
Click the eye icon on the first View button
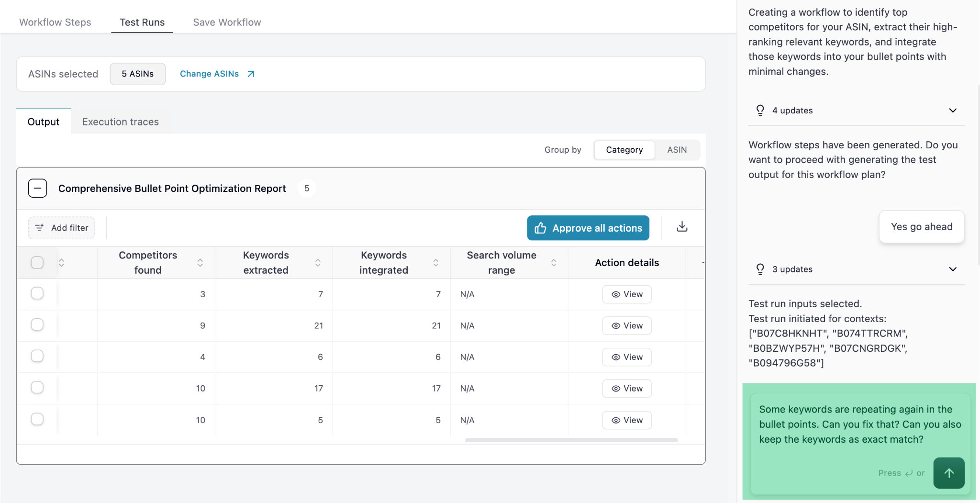coord(615,294)
